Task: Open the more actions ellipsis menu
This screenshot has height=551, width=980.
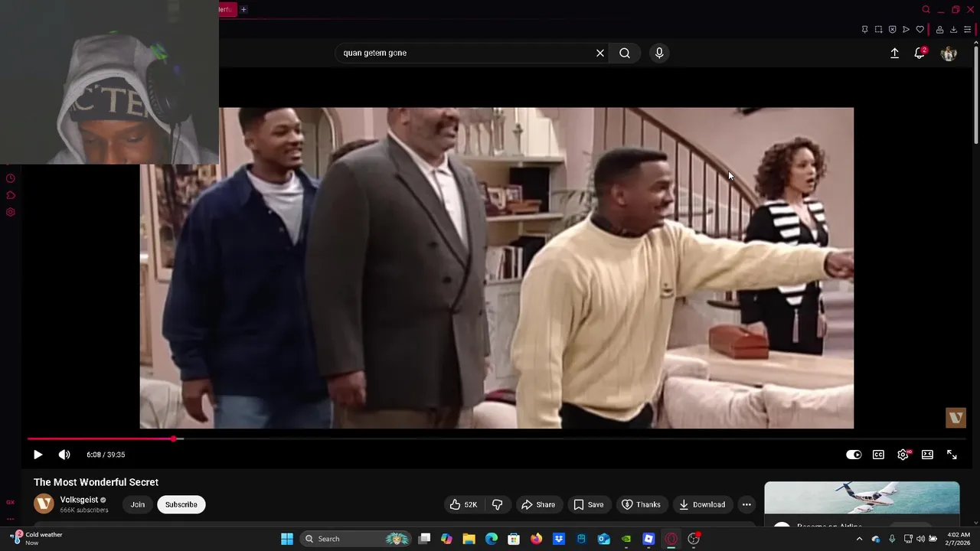Action: pos(746,504)
